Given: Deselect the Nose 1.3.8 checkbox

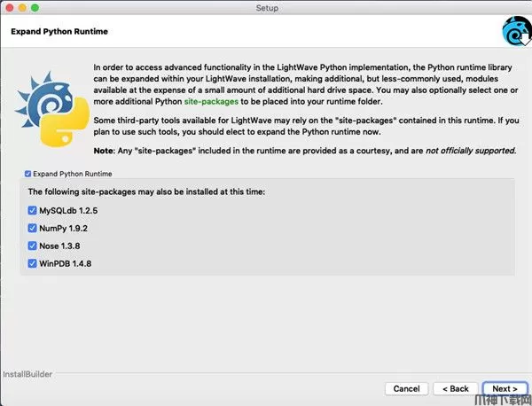Looking at the screenshot, I should [33, 246].
